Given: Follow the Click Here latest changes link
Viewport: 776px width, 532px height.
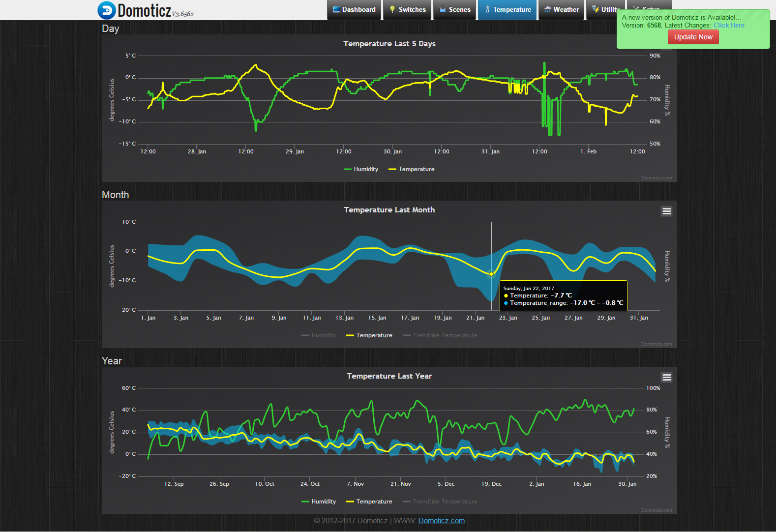Looking at the screenshot, I should pyautogui.click(x=729, y=26).
